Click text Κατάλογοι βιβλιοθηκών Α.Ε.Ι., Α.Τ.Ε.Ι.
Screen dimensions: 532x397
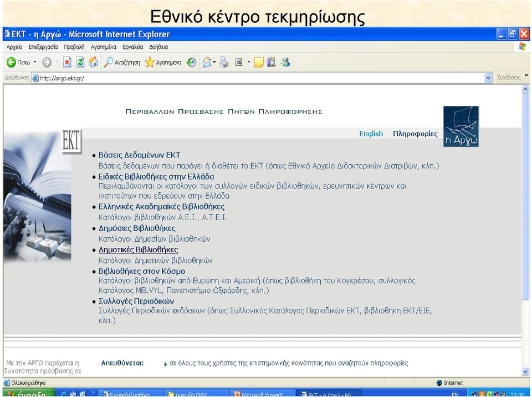pos(162,217)
